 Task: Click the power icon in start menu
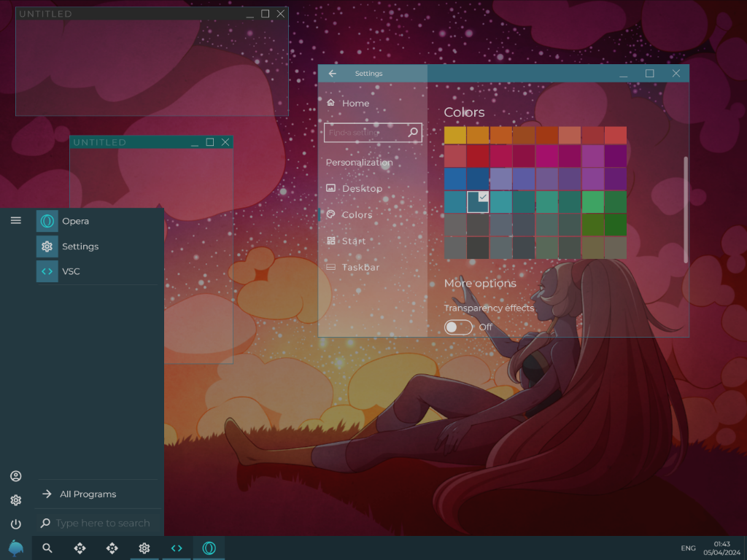(x=16, y=524)
